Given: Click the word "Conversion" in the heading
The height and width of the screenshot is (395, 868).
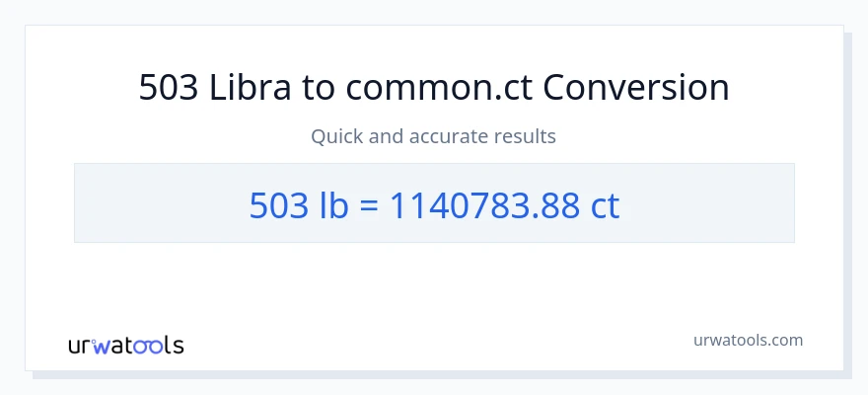Looking at the screenshot, I should click(x=636, y=88).
